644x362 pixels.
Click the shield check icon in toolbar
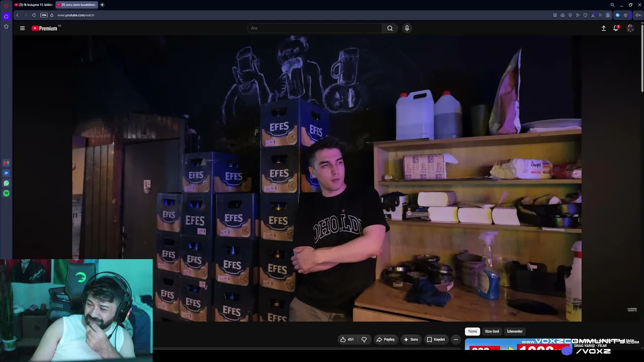point(570,15)
